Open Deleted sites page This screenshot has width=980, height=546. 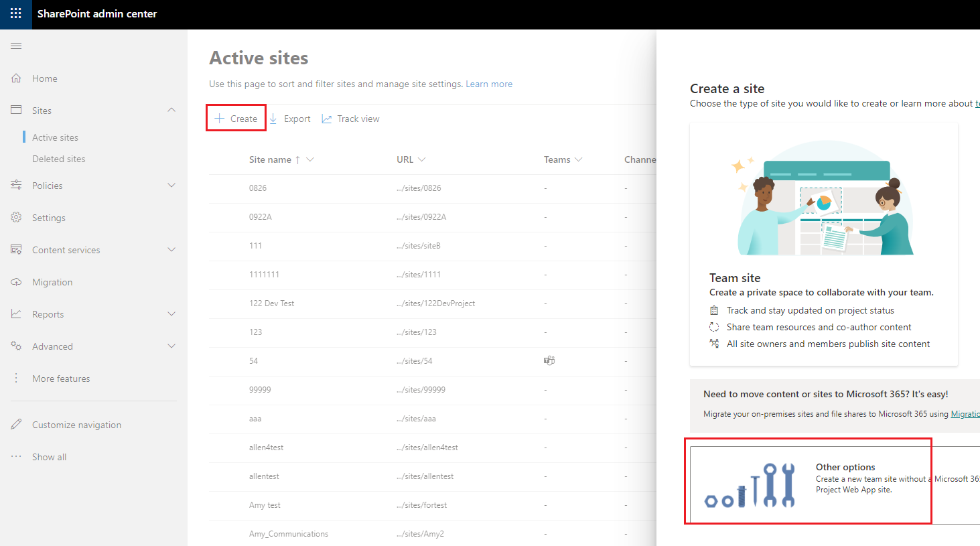point(59,159)
